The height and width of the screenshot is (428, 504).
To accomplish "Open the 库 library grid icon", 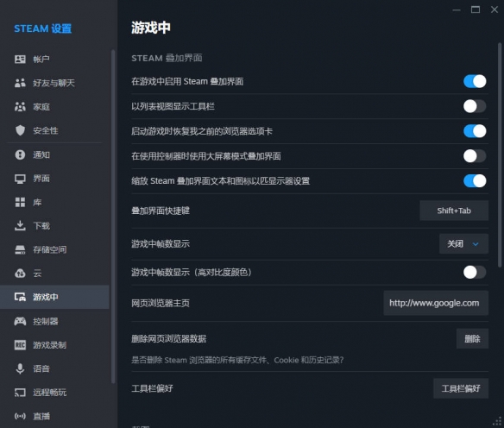I will click(x=20, y=202).
